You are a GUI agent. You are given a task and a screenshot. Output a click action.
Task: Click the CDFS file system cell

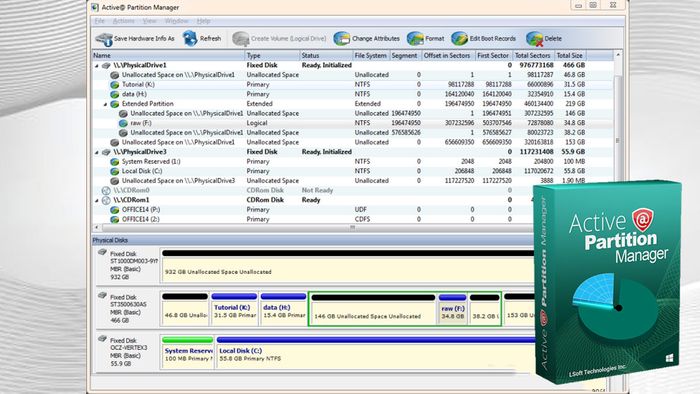coord(362,219)
